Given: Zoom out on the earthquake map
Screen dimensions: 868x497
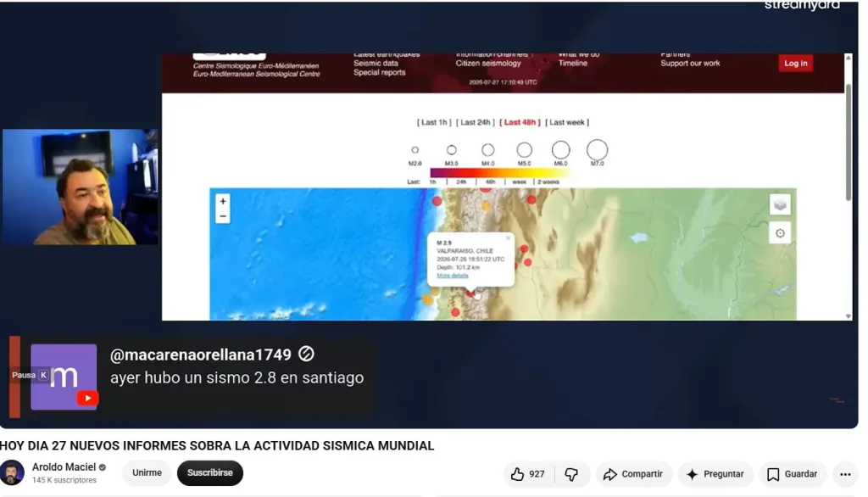Looking at the screenshot, I should [x=223, y=216].
